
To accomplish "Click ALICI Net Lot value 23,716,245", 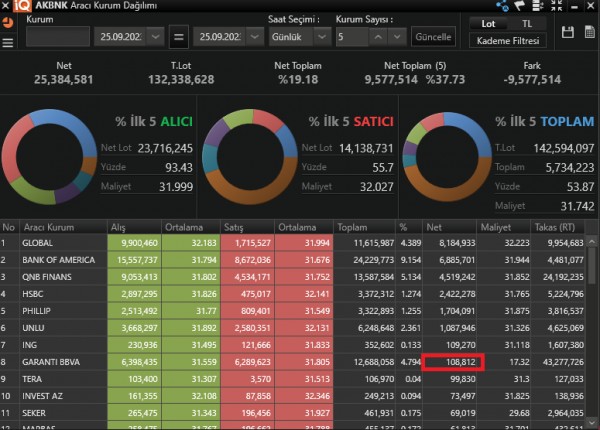I will coord(165,148).
